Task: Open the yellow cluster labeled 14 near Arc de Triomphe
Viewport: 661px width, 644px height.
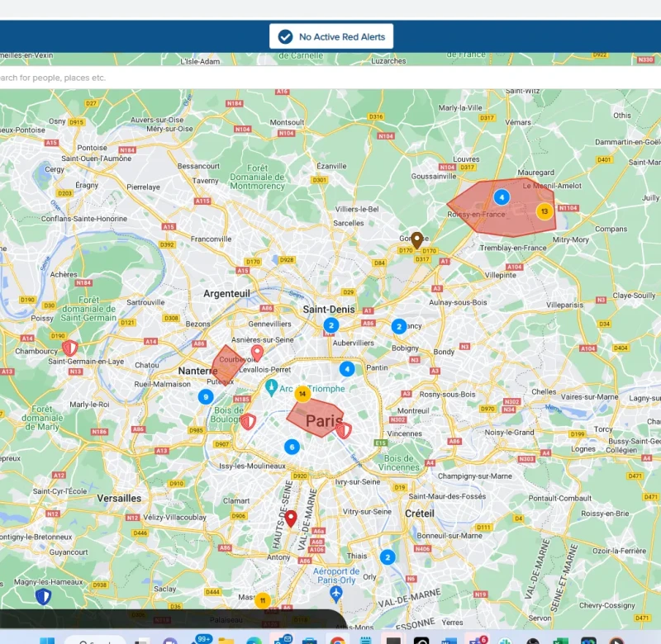Action: (302, 394)
